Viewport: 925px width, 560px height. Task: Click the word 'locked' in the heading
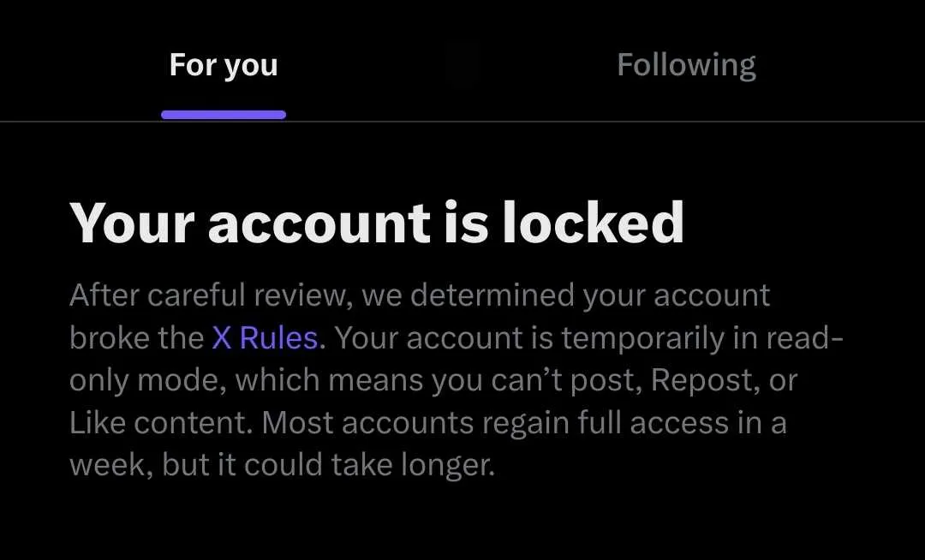tap(593, 223)
